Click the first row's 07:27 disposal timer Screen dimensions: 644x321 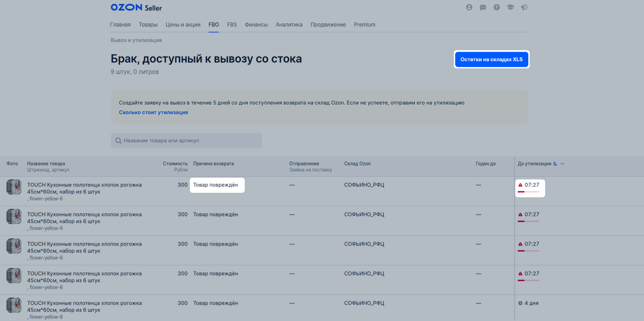532,185
